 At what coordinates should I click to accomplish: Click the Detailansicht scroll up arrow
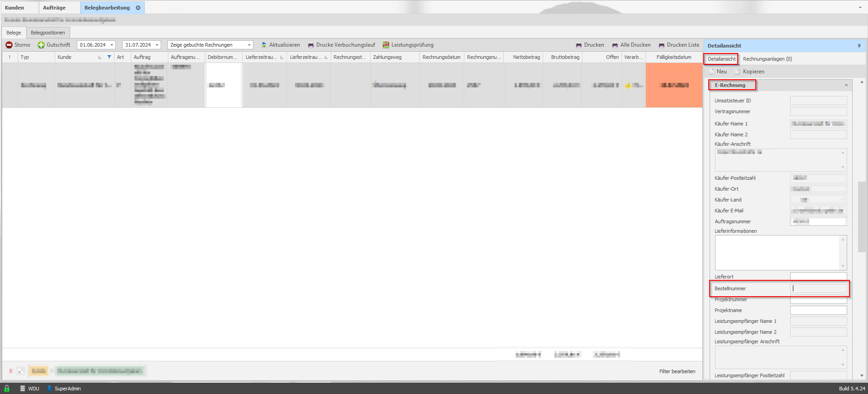point(862,82)
